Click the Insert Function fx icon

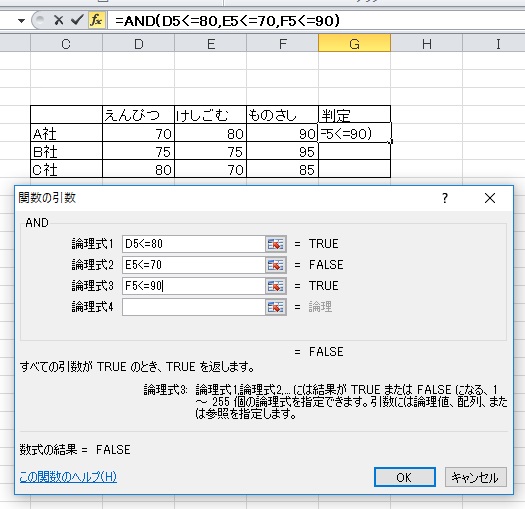pos(96,20)
